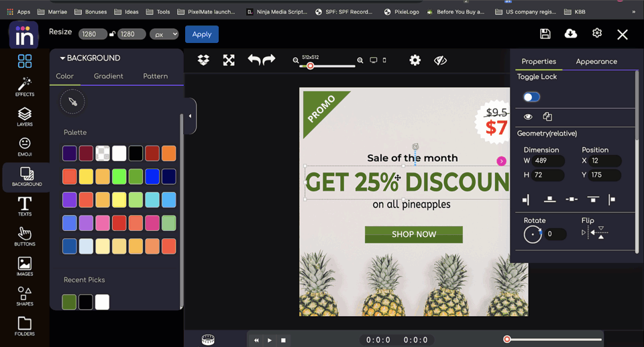Screen dimensions: 644x347
Task: Click the Dimension W field showing 489
Action: [x=548, y=161]
